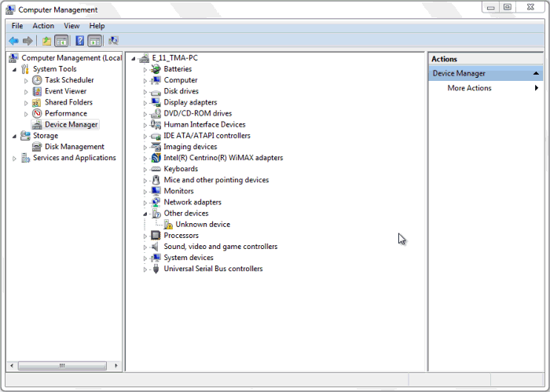The width and height of the screenshot is (550, 392).
Task: Expand the Monitors category
Action: 145,192
